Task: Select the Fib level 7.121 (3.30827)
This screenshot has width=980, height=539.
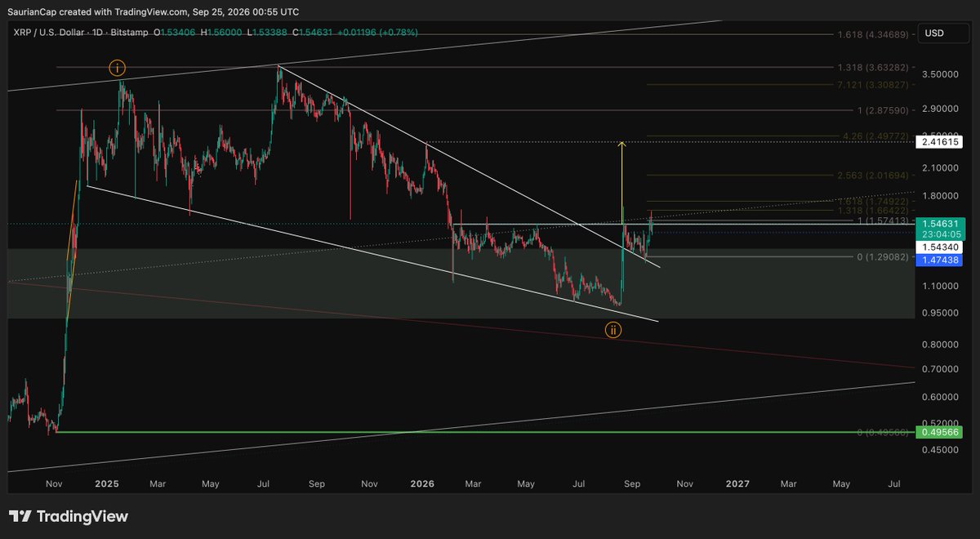Action: [872, 84]
